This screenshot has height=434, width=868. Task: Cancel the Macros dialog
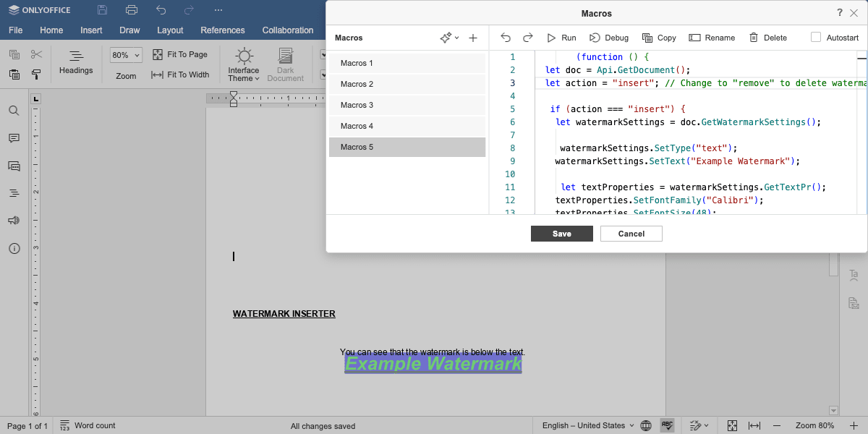(631, 234)
